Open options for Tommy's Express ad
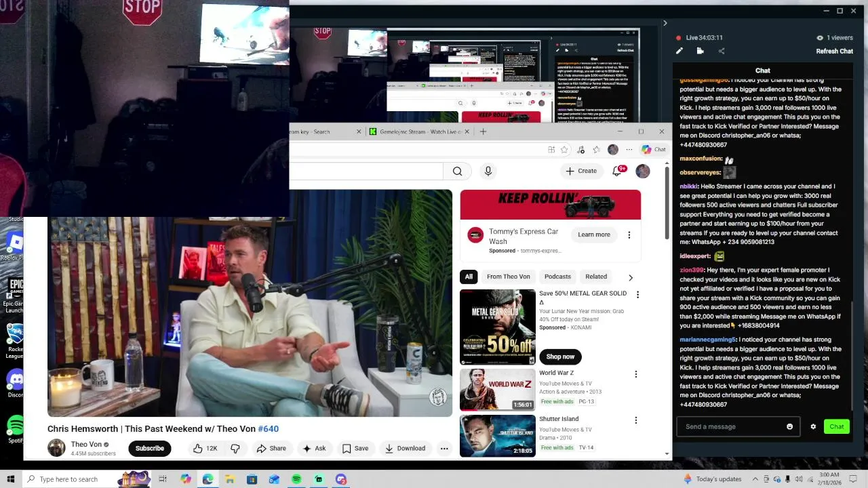868x488 pixels. coord(629,235)
